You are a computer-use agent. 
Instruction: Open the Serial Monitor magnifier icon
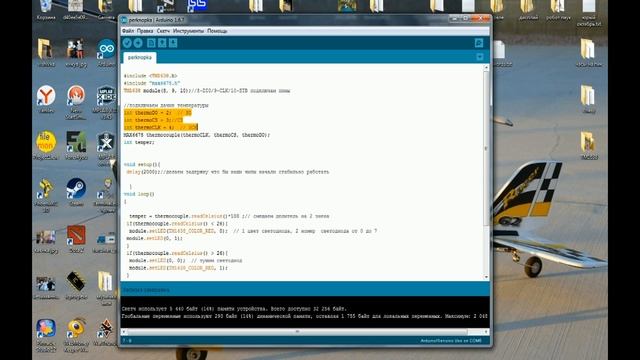coord(479,43)
